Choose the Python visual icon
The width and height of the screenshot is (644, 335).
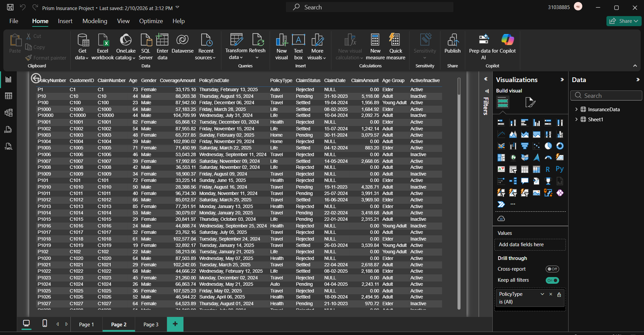(559, 169)
